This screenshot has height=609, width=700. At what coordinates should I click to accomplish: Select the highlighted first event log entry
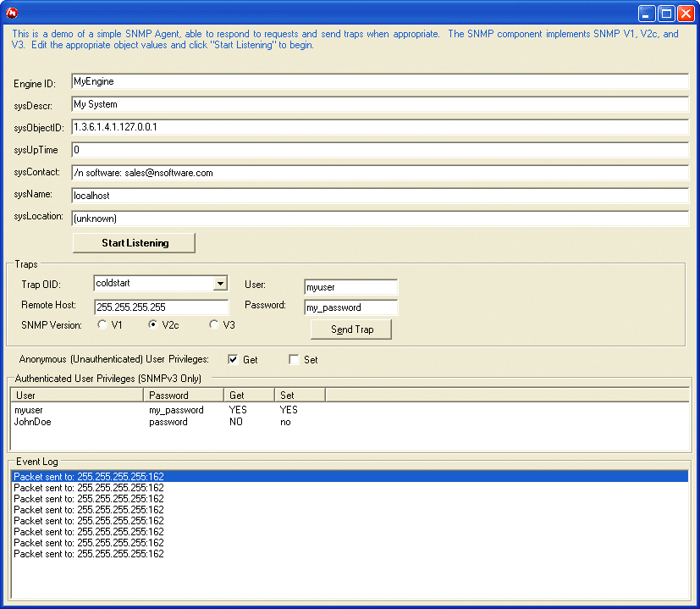[350, 476]
